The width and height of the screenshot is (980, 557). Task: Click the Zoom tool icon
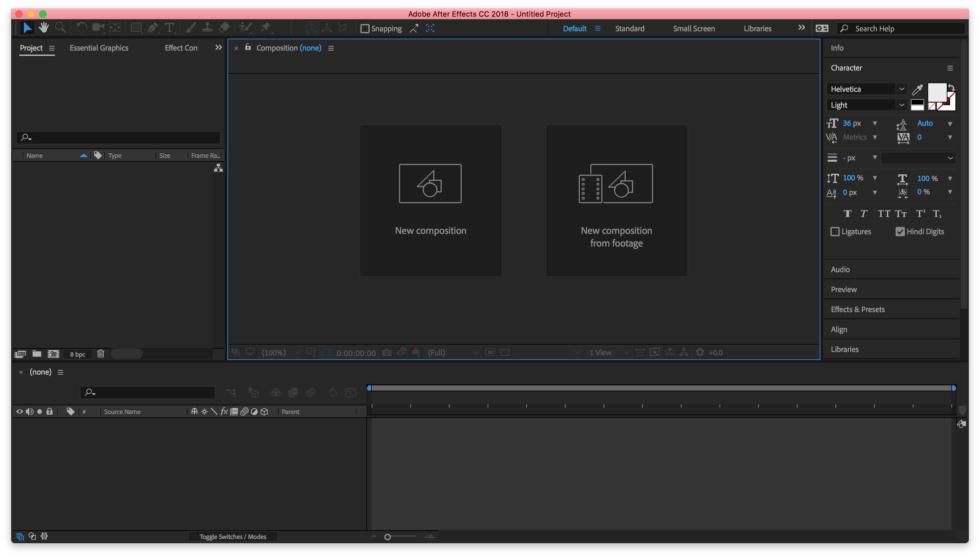click(61, 27)
